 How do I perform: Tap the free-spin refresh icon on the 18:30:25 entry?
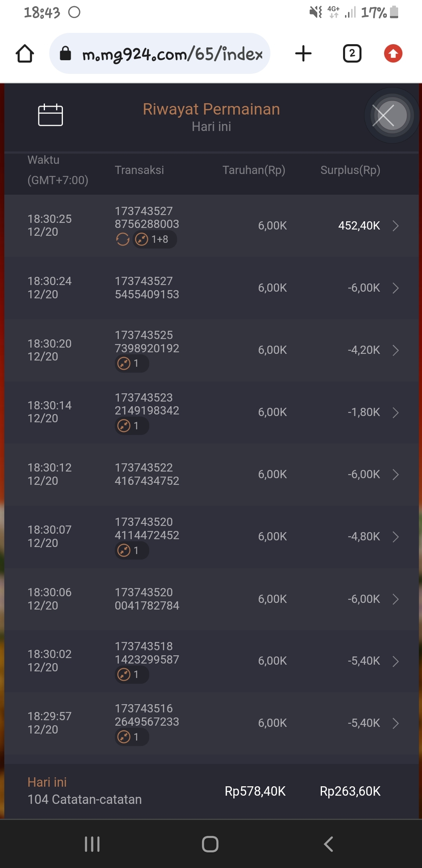coord(123,239)
